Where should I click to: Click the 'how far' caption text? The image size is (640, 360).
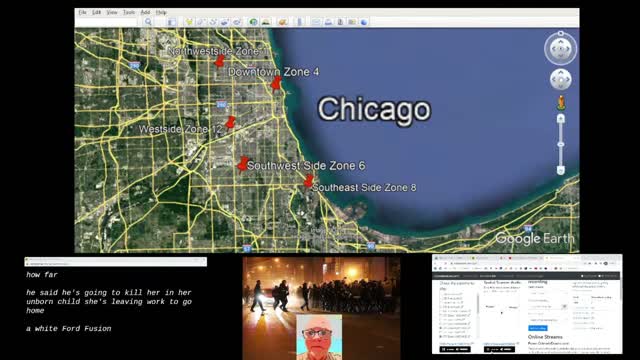pyautogui.click(x=42, y=275)
